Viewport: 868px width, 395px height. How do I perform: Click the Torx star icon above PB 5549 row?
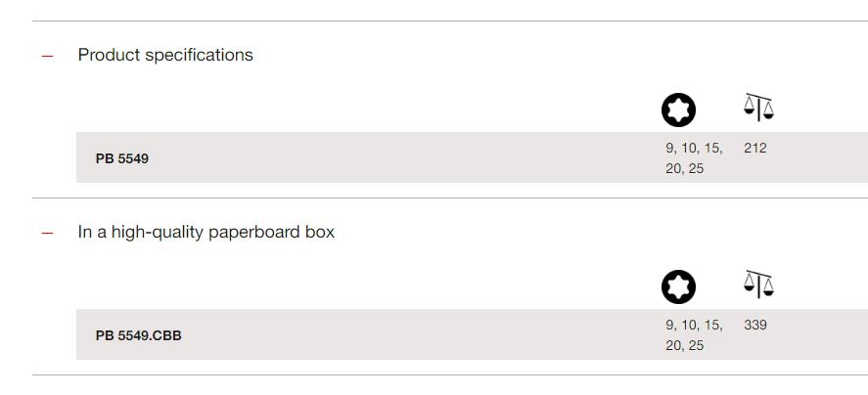click(678, 110)
